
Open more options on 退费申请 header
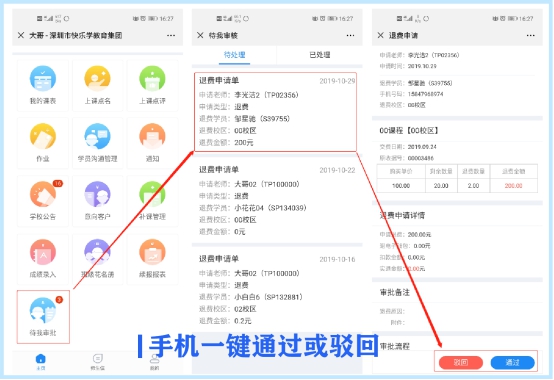pos(530,35)
